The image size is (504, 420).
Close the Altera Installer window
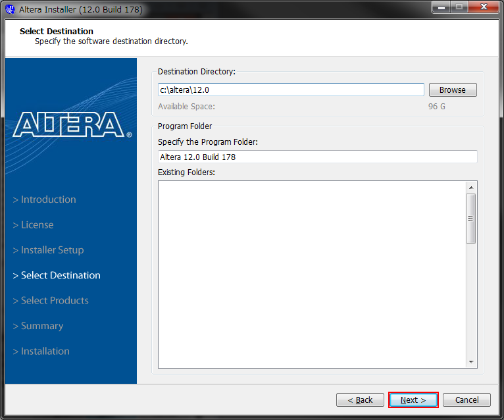484,7
